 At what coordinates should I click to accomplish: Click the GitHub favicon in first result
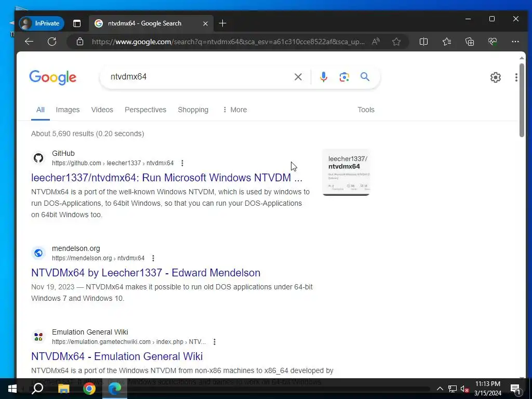[38, 158]
